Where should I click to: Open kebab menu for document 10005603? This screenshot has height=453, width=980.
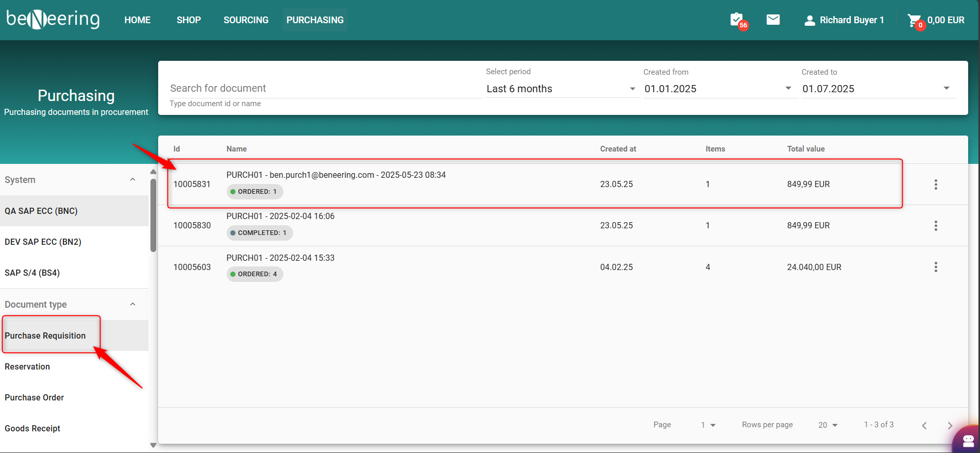coord(936,267)
